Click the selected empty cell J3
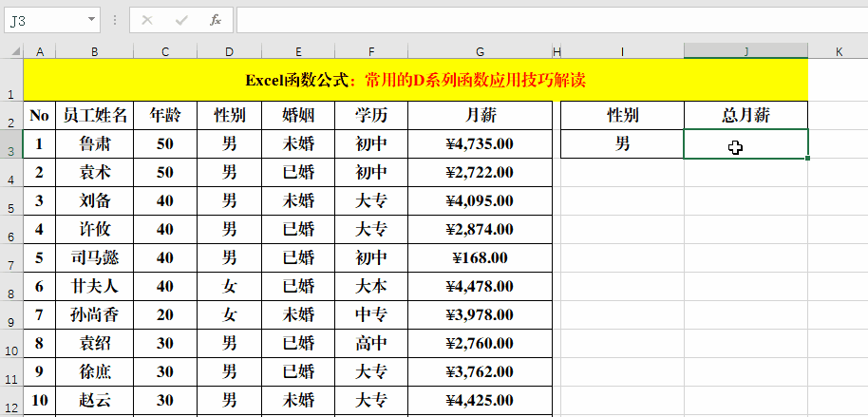The width and height of the screenshot is (868, 417). point(745,144)
